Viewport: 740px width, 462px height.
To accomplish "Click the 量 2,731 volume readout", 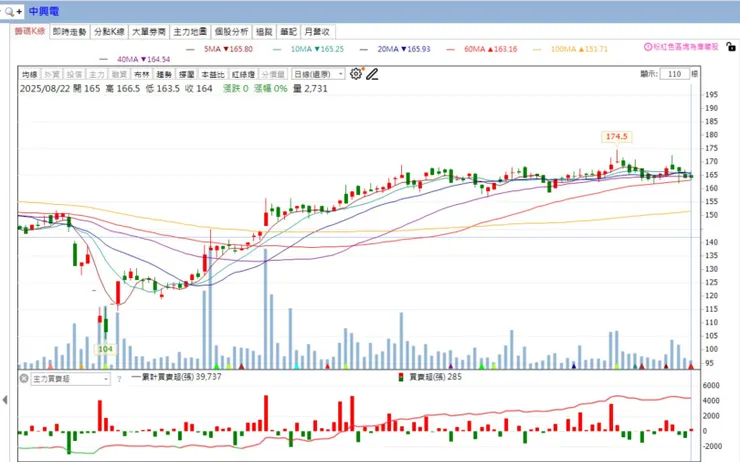I will tap(311, 89).
